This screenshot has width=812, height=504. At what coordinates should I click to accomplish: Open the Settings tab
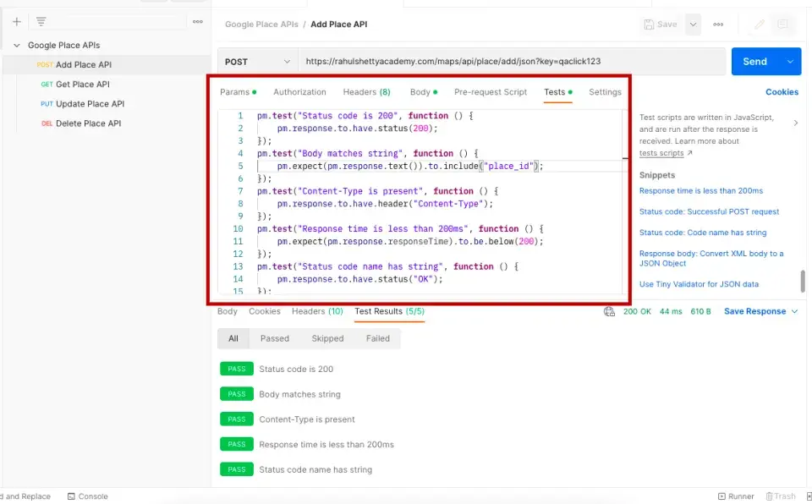click(605, 92)
